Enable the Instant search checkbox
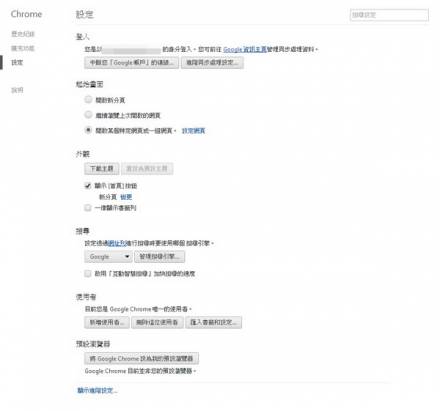Viewport: 440px width, 411px height. [x=88, y=273]
